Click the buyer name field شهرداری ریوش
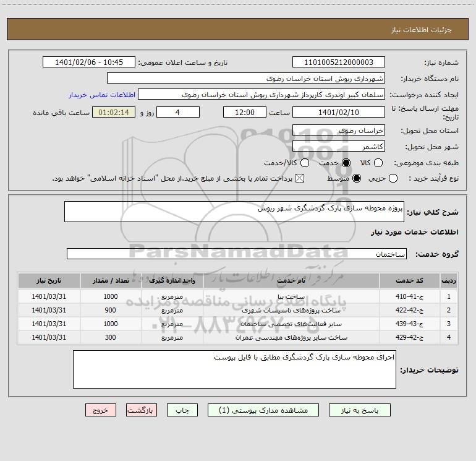 (x=246, y=79)
